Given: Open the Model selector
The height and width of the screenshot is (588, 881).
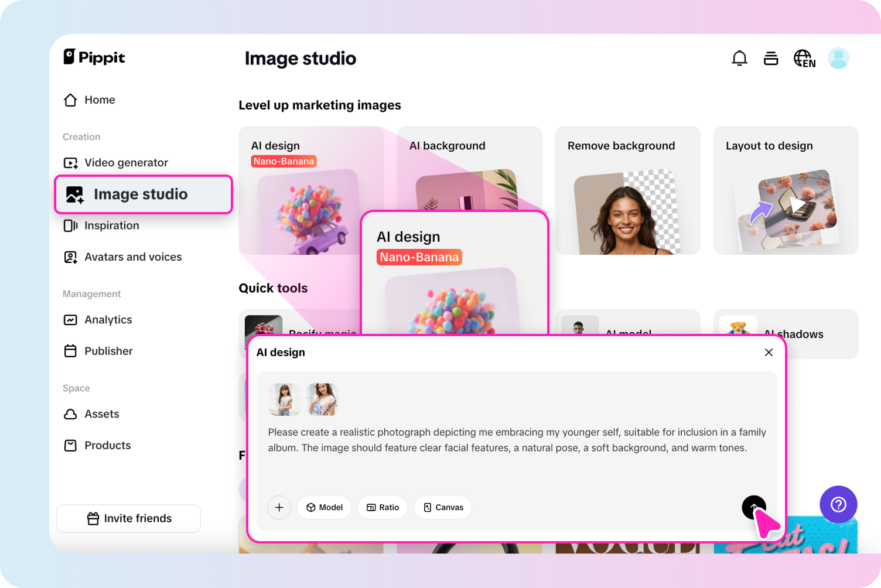Looking at the screenshot, I should (x=325, y=507).
